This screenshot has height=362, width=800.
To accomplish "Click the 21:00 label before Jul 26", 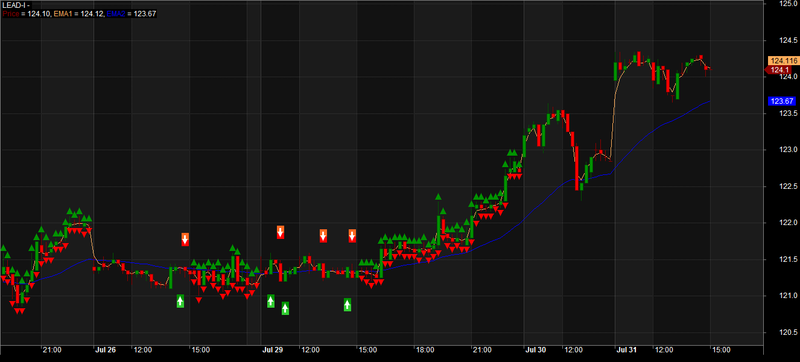I will click(x=53, y=350).
